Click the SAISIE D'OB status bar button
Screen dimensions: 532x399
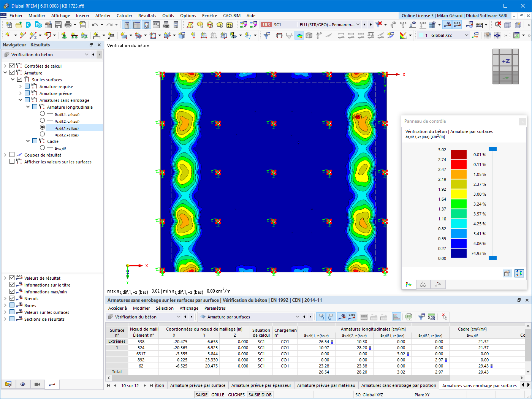coord(260,395)
